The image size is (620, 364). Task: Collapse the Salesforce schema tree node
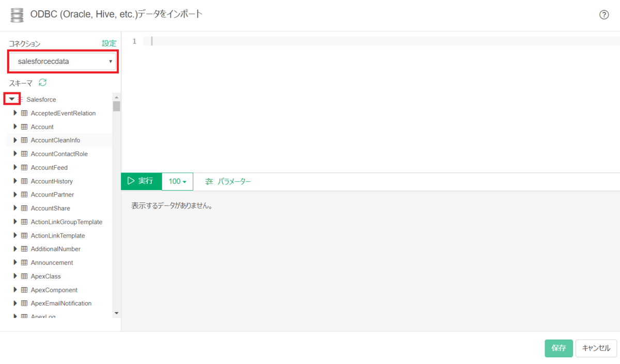point(12,99)
